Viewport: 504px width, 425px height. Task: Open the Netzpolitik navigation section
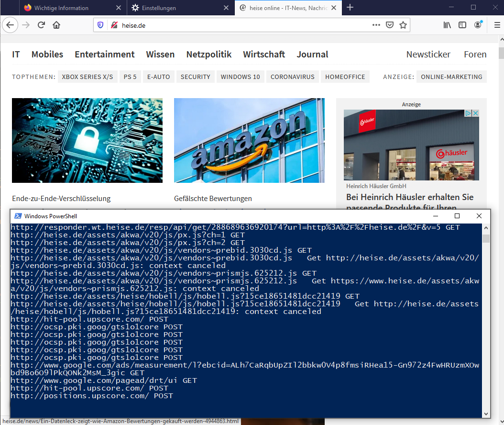pyautogui.click(x=209, y=55)
